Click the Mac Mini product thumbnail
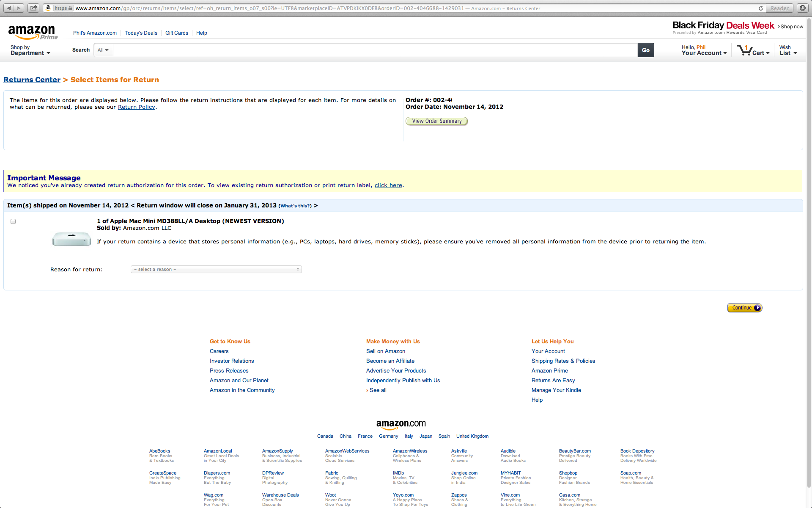Image resolution: width=812 pixels, height=508 pixels. click(71, 239)
